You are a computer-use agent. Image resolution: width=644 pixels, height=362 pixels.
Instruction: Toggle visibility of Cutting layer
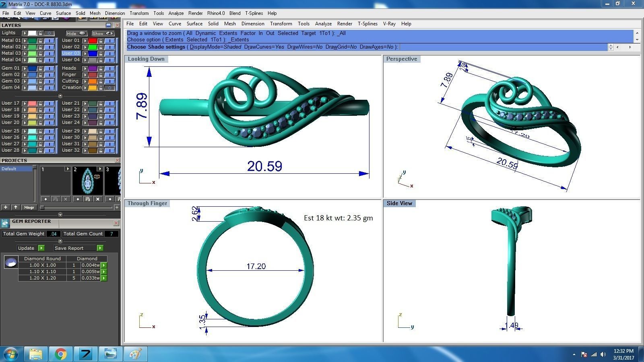(109, 81)
